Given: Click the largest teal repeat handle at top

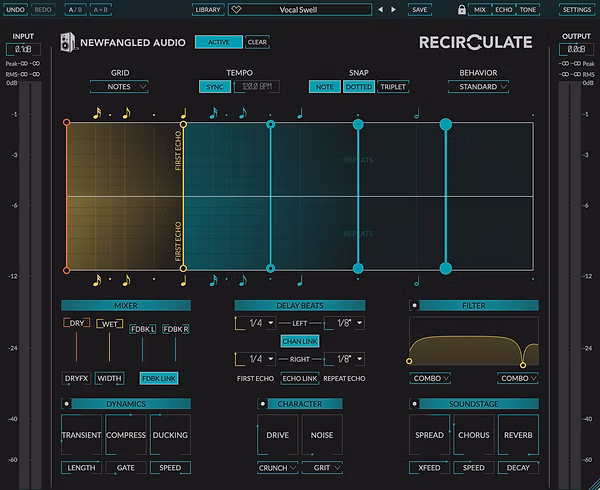Looking at the screenshot, I should [x=446, y=124].
